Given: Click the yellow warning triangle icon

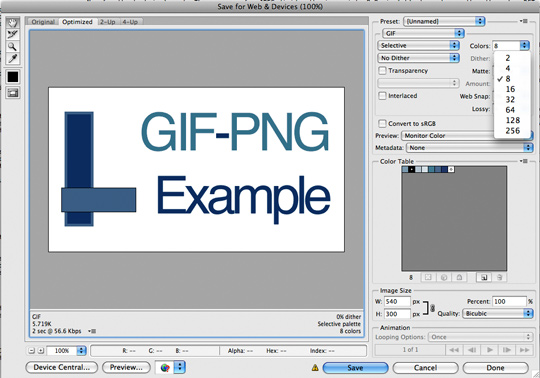Looking at the screenshot, I should coord(315,368).
